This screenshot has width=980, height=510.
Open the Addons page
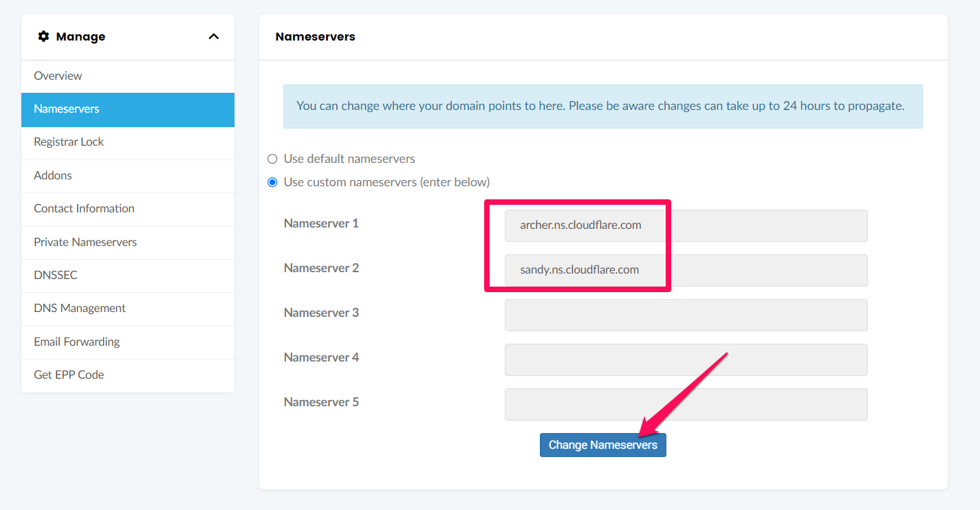53,175
